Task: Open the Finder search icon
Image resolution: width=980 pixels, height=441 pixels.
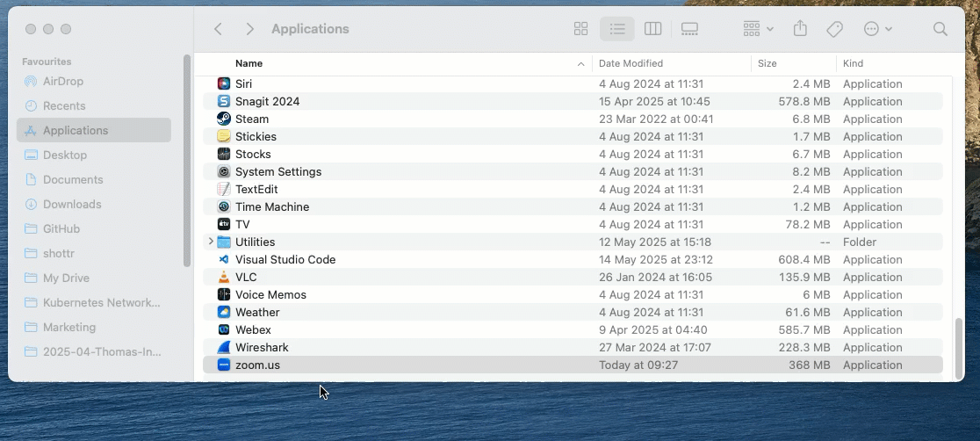Action: click(940, 29)
